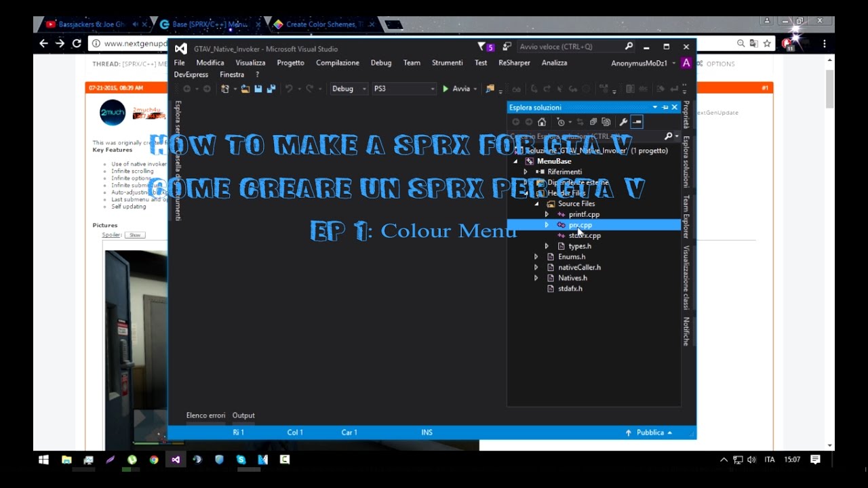This screenshot has height=488, width=868.
Task: Collapse the Source Files folder
Action: click(536, 203)
